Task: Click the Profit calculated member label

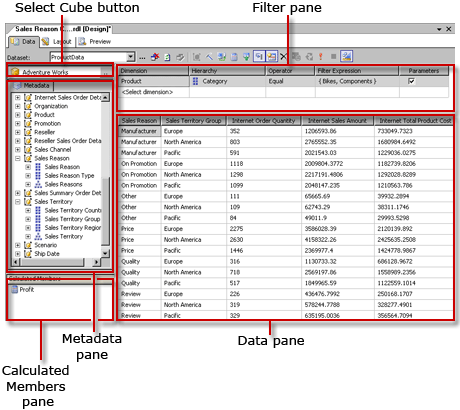Action: pyautogui.click(x=27, y=289)
